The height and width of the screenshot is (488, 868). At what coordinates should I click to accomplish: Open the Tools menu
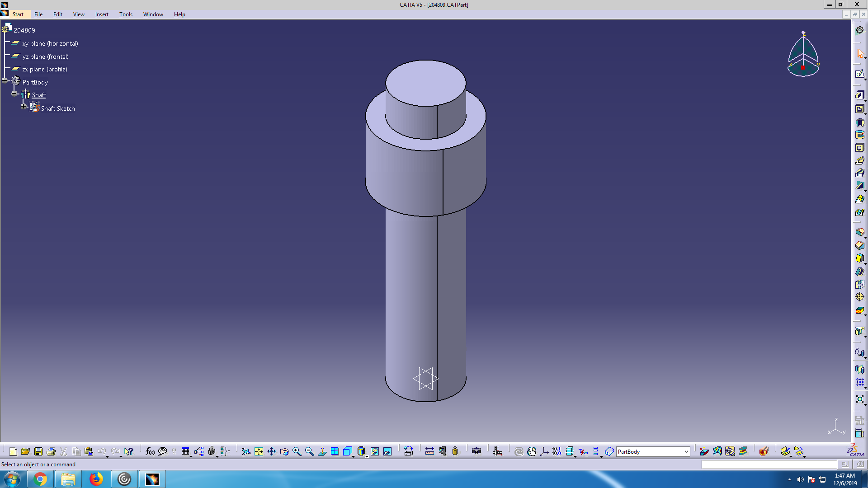[126, 14]
